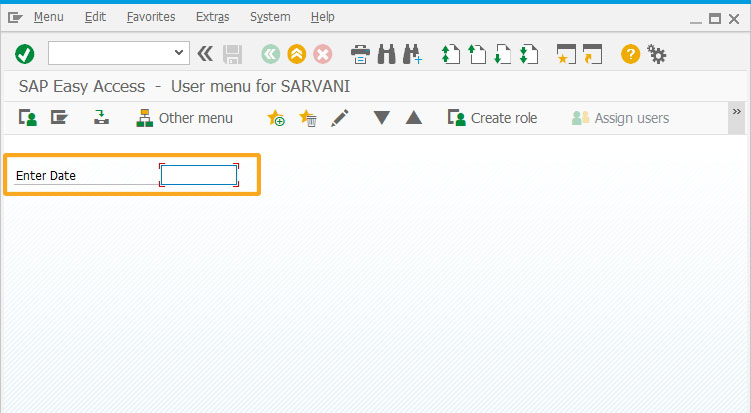The width and height of the screenshot is (751, 413).
Task: Move favorite up with up-triangle icon
Action: coord(414,117)
